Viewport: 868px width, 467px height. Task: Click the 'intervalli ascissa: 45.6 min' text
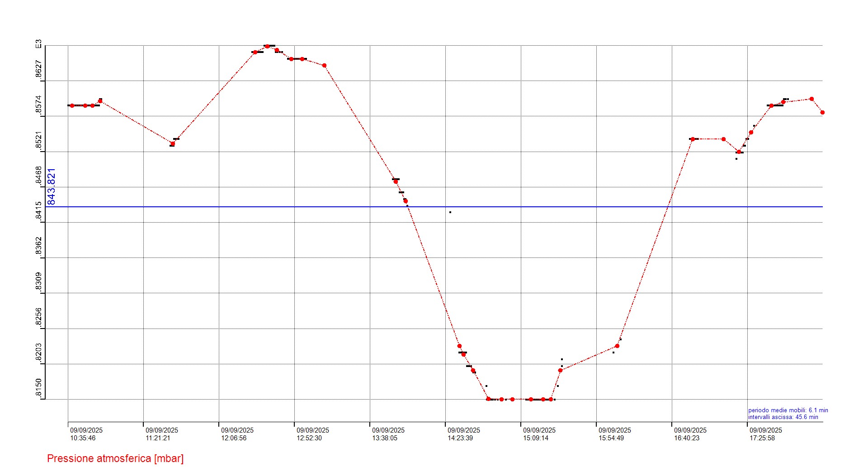tap(783, 417)
